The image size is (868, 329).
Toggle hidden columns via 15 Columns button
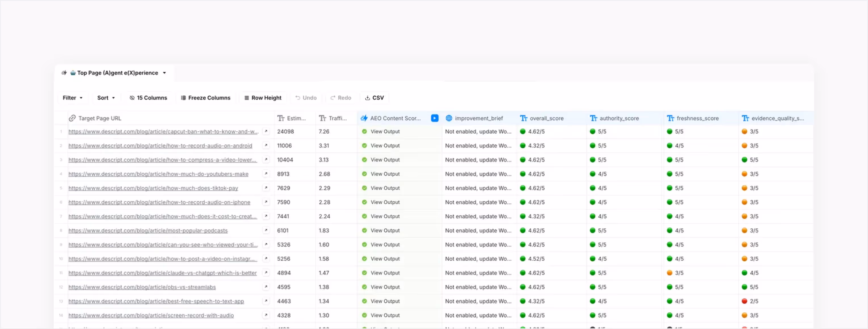point(148,98)
